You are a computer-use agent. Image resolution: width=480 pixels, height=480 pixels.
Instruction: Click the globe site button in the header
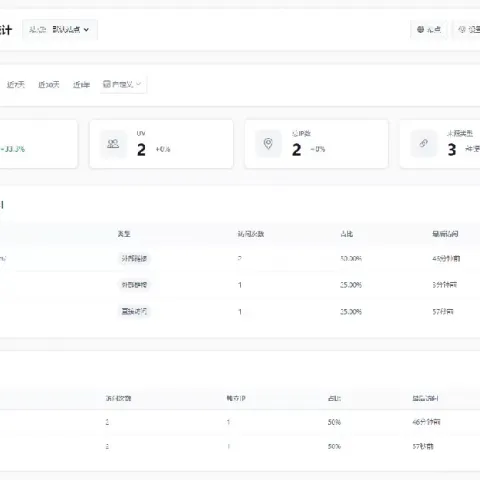pos(429,30)
